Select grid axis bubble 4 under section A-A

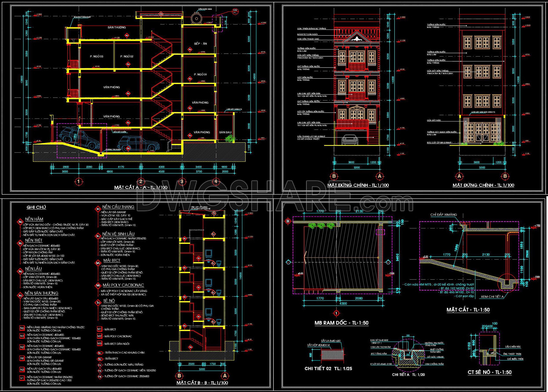[x=216, y=181]
